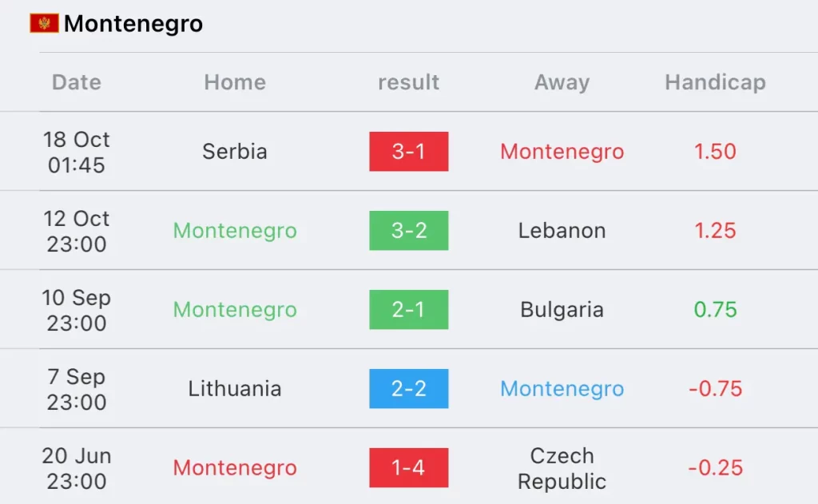The image size is (818, 504).
Task: Select the Home column header
Action: 235,82
